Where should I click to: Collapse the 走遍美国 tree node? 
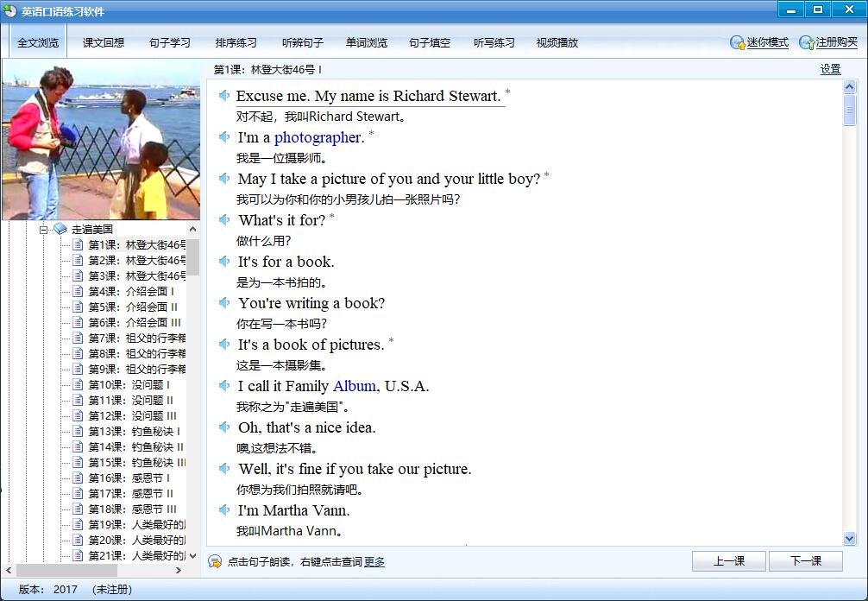[43, 230]
